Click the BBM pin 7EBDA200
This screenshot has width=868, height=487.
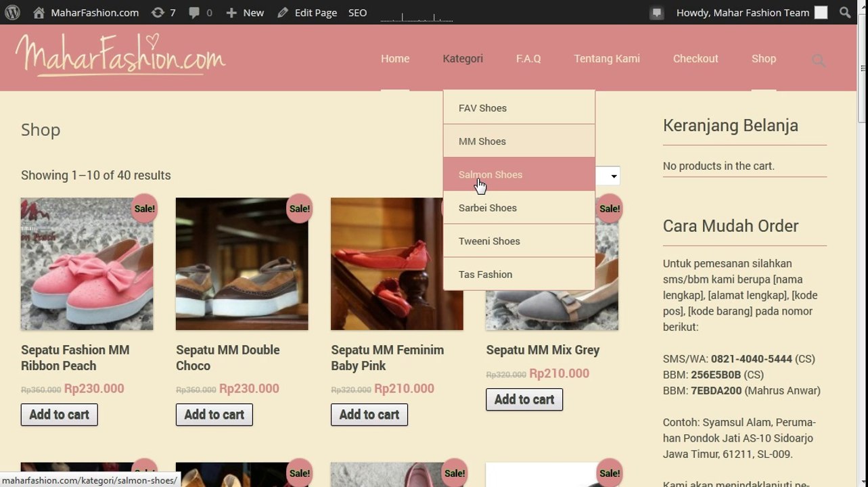(x=716, y=390)
